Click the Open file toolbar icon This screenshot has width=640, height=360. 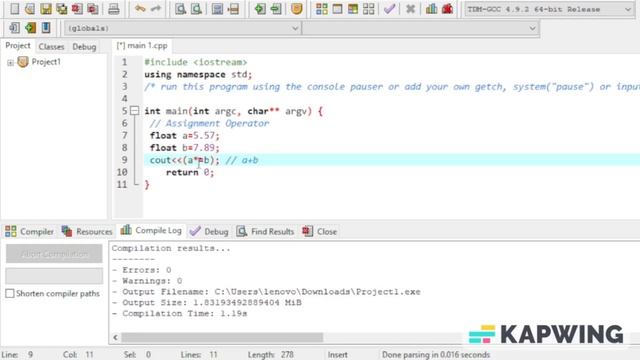30,9
